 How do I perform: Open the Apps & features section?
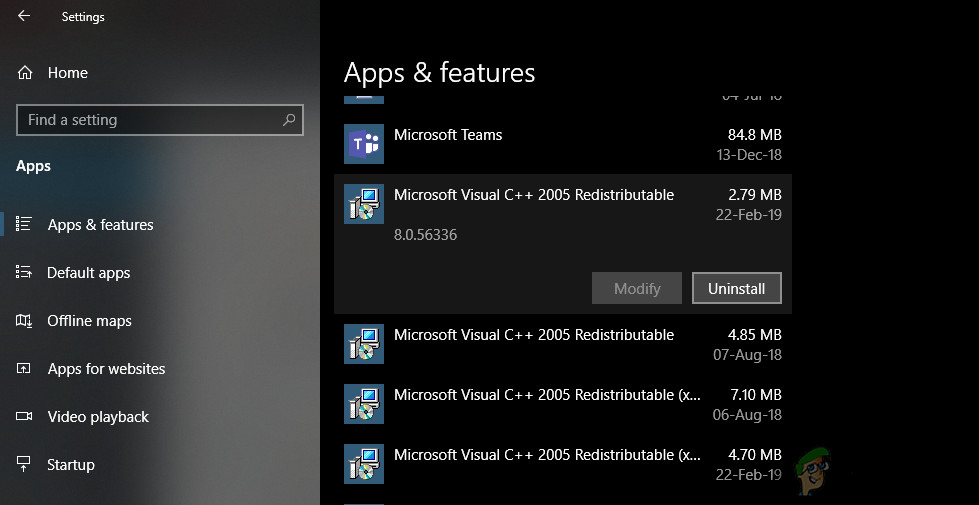100,225
